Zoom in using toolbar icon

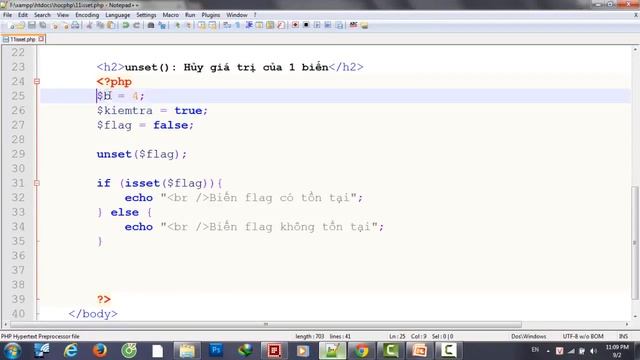point(177,25)
